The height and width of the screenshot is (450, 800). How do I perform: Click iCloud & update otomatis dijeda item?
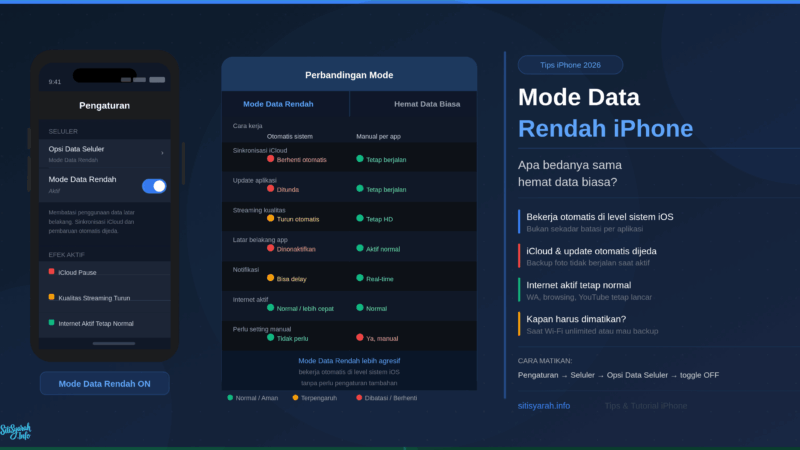pos(591,251)
